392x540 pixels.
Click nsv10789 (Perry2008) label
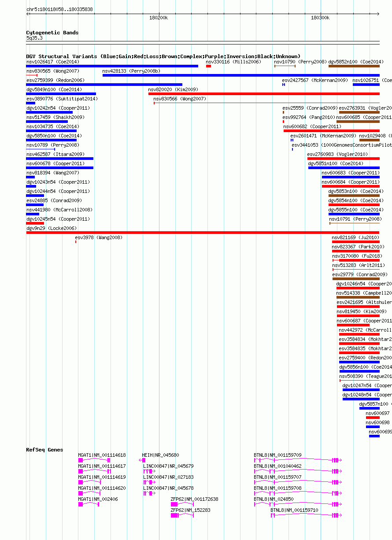click(x=52, y=145)
